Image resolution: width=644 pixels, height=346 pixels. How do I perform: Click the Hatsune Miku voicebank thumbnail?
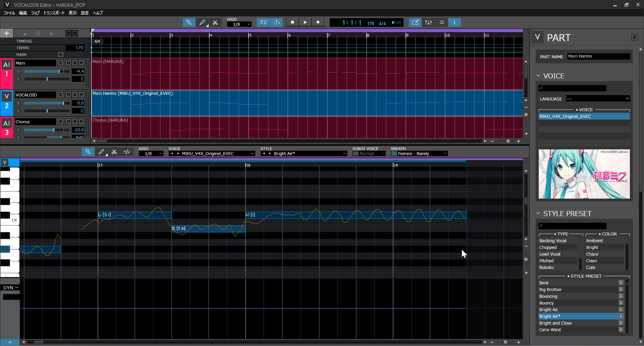coord(584,174)
